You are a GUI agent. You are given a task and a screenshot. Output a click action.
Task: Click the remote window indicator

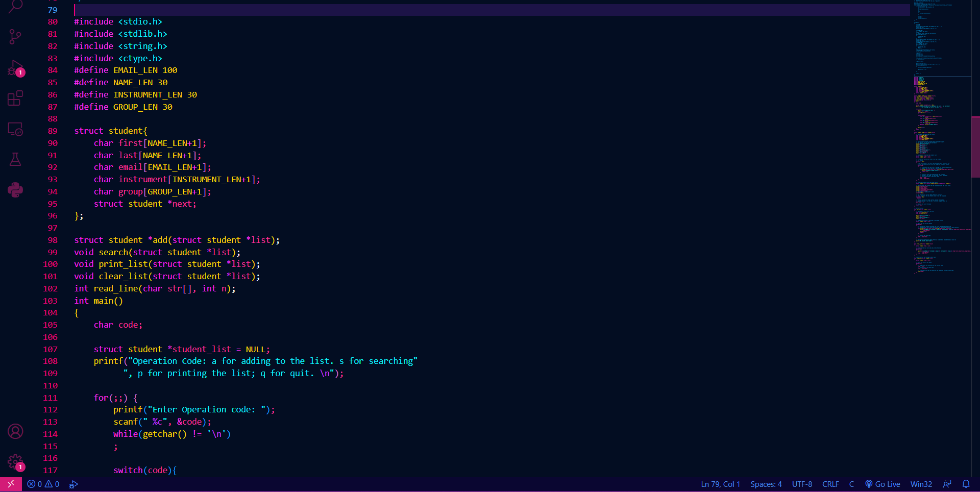10,484
